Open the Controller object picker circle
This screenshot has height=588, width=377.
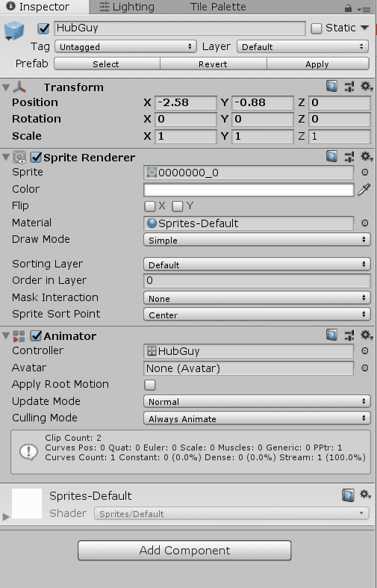364,351
